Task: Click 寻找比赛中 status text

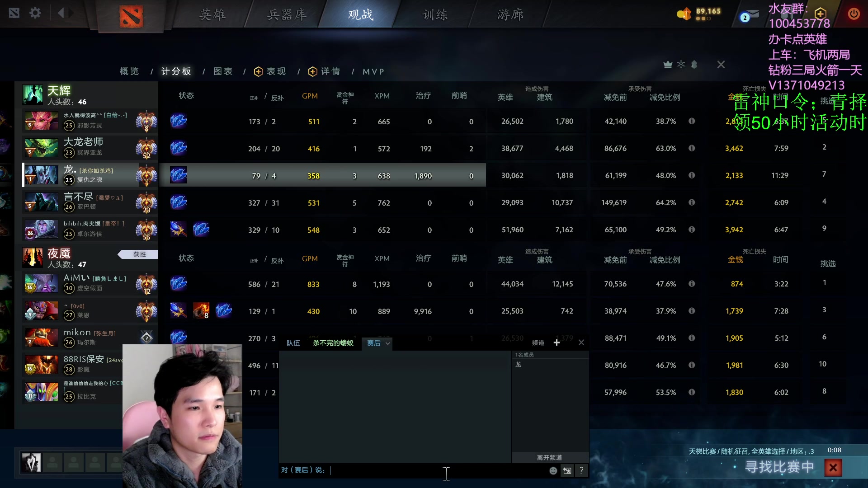Action: 779,467
